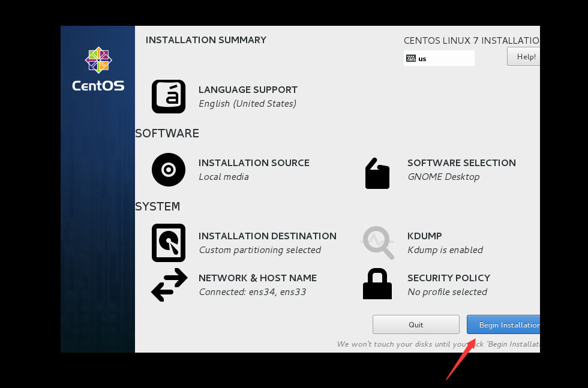
Task: Click 'Custom partitioning selected' text
Action: [260, 250]
